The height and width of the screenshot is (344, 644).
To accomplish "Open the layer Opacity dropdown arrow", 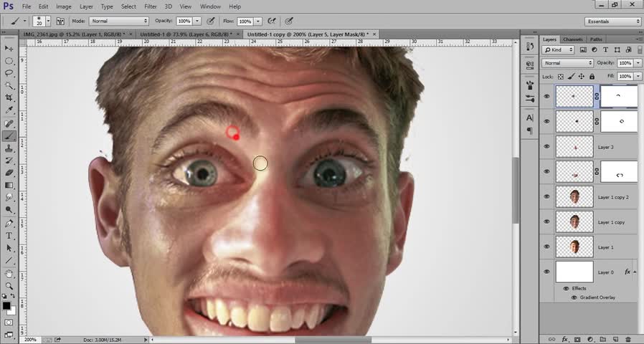I will [x=638, y=63].
